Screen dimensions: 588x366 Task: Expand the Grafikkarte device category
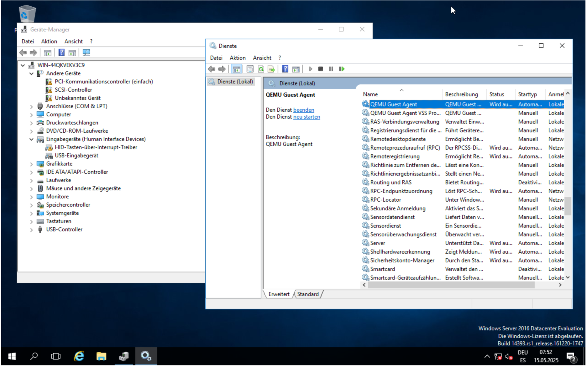[31, 164]
